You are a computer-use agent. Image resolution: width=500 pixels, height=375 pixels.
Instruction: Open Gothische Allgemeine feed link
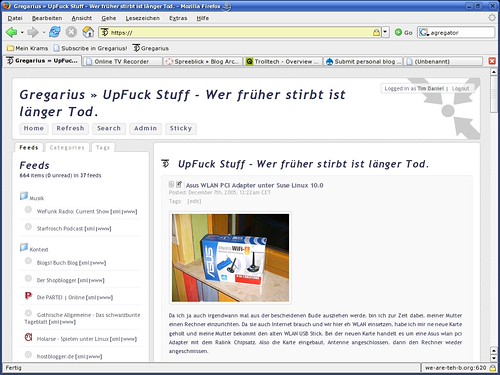pos(82,318)
